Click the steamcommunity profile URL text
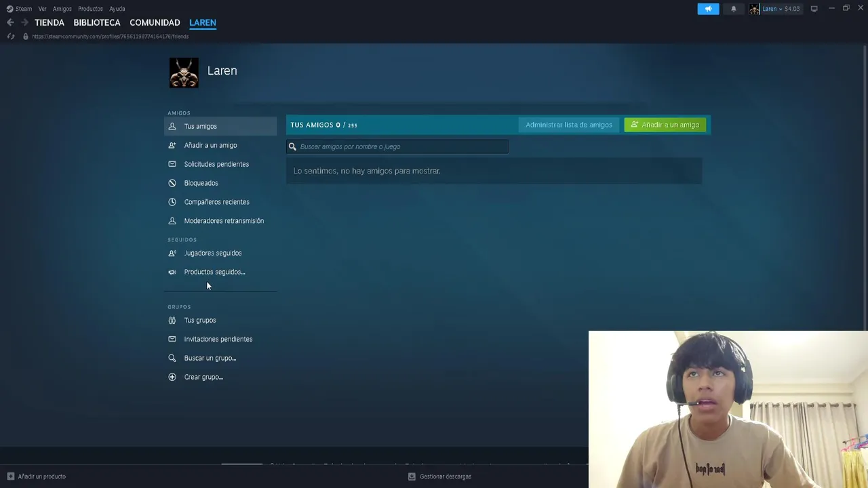The image size is (868, 488). (x=110, y=37)
